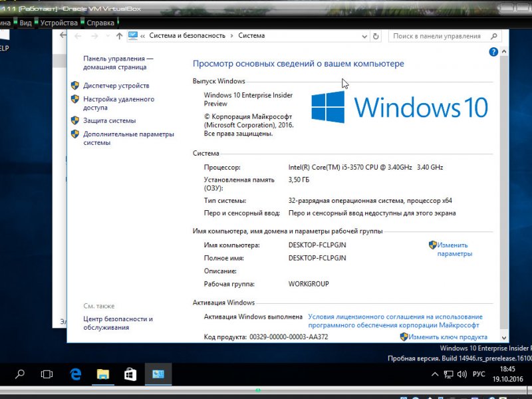Open Защита системы
The height and width of the screenshot is (399, 532).
pos(109,120)
